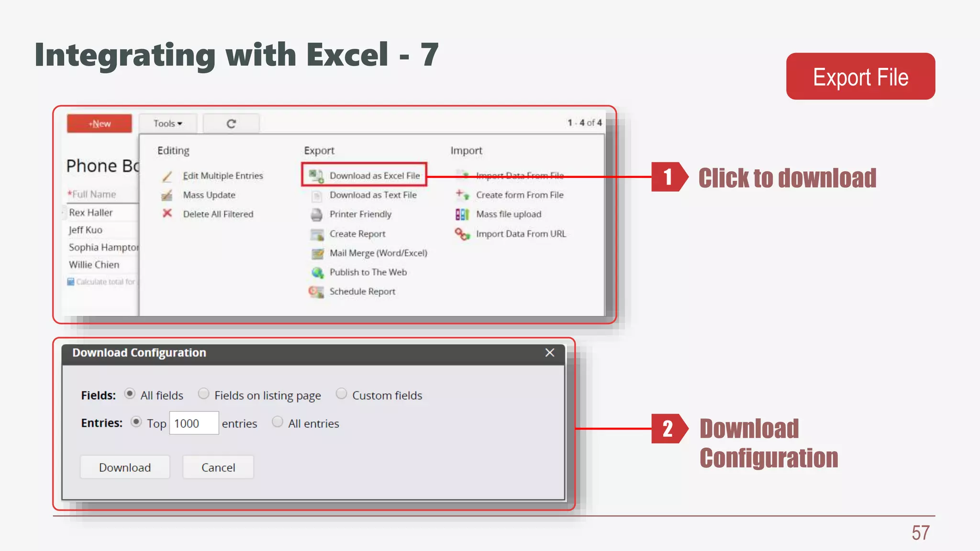
Task: Choose Fields on listing page option
Action: pos(203,394)
